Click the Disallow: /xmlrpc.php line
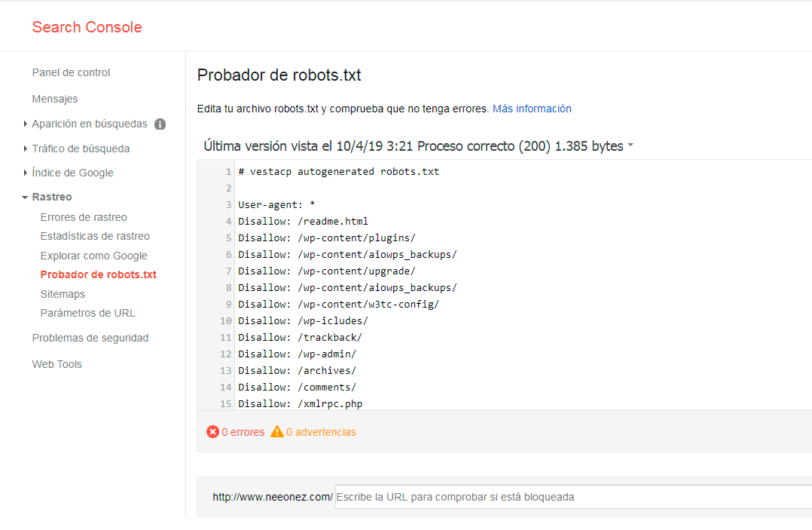This screenshot has height=530, width=812. pos(301,403)
